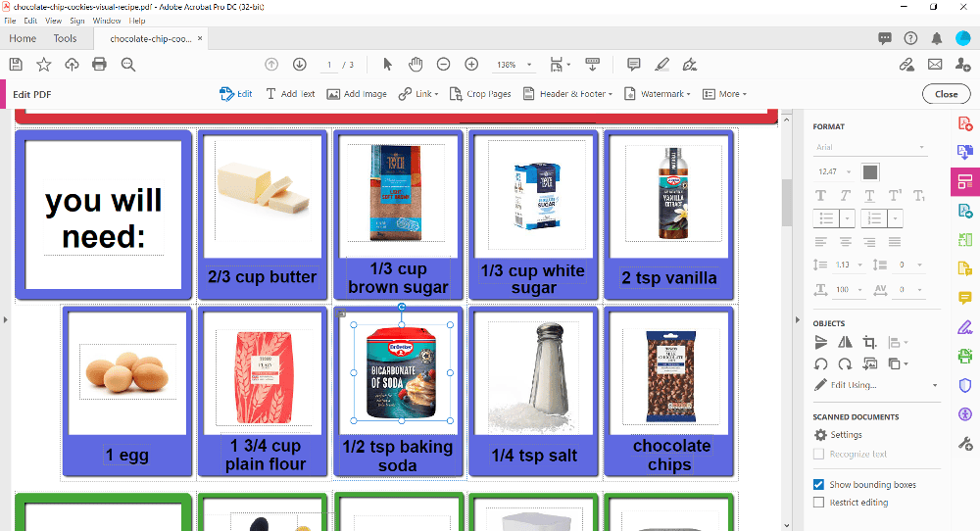Send the file with the envelope icon
980x531 pixels.
tap(935, 65)
